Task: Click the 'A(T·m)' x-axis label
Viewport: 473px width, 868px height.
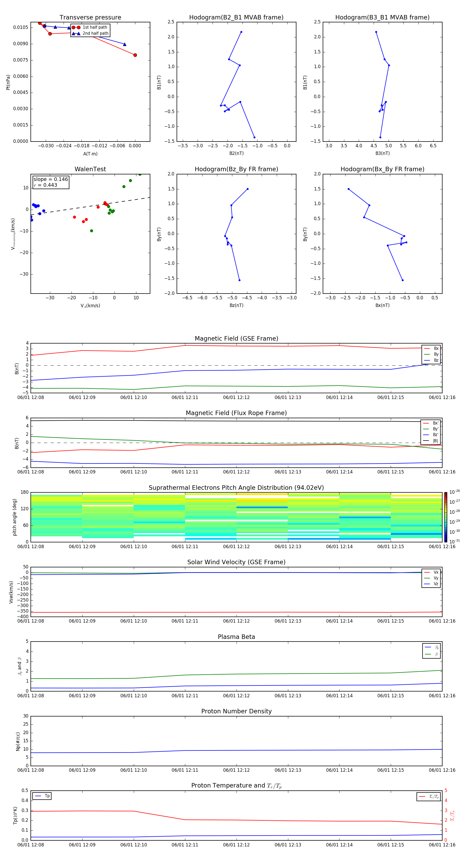Action: (x=90, y=154)
